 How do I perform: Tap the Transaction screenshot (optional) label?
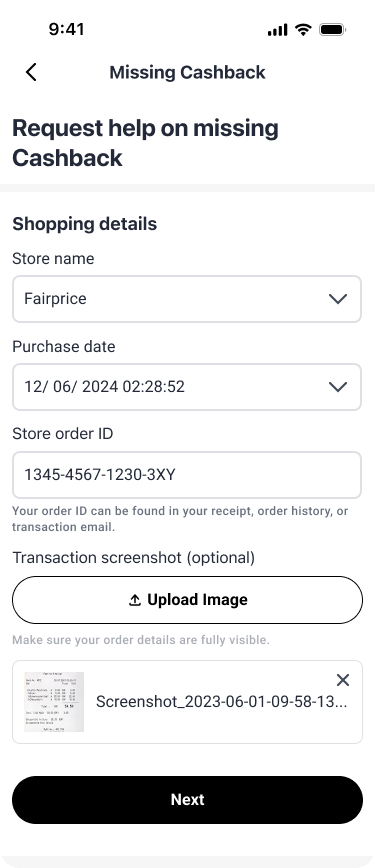point(133,557)
